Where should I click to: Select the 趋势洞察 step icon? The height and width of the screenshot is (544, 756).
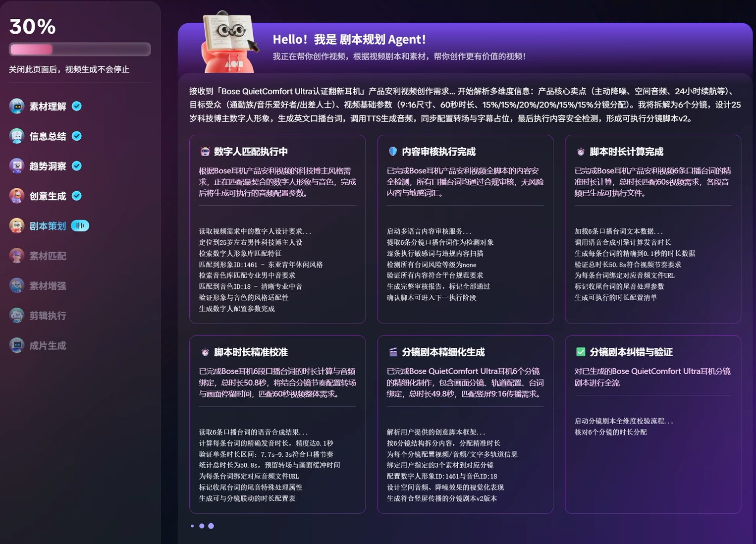[x=16, y=166]
